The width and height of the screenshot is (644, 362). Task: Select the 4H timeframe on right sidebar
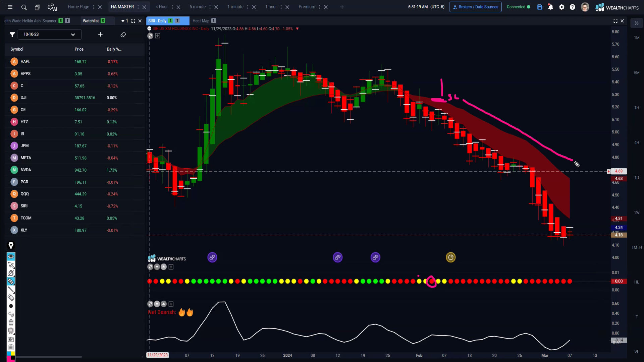pos(637,143)
